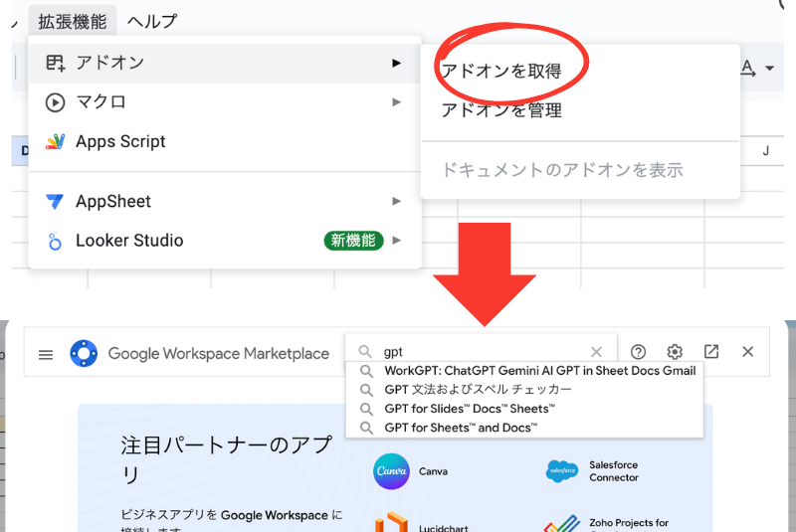796x532 pixels.
Task: Expand the Looker Studio submenu arrow
Action: [x=396, y=241]
